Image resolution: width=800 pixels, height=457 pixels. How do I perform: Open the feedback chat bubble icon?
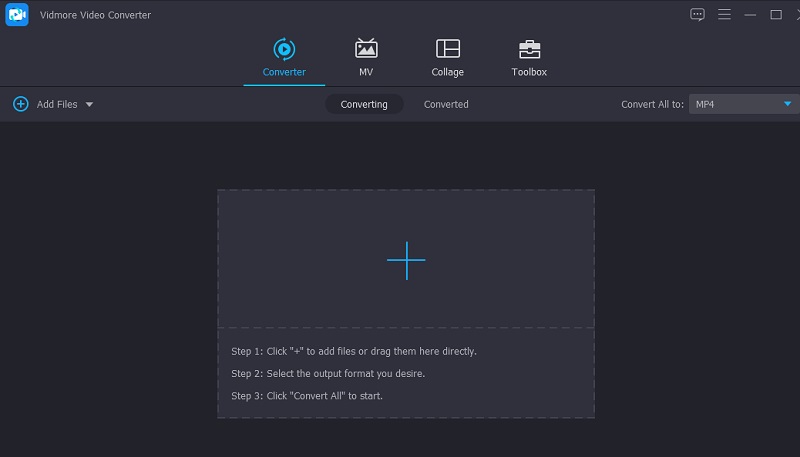point(697,15)
